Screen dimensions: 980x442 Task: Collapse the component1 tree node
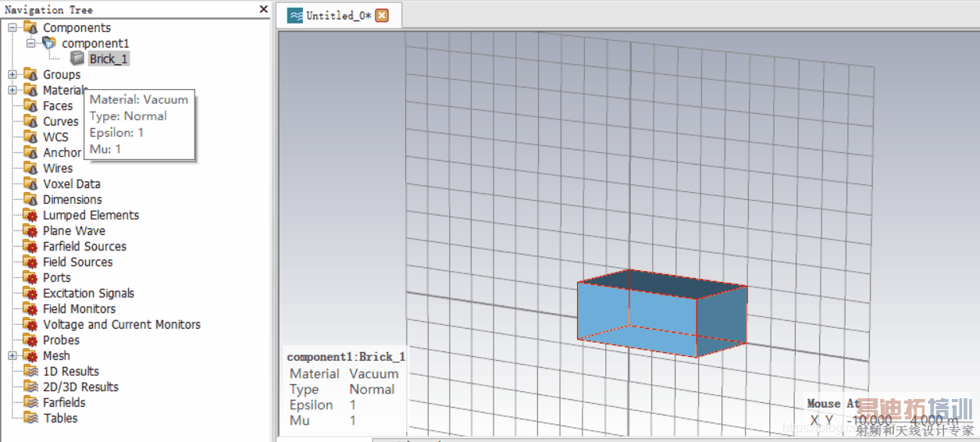click(31, 43)
